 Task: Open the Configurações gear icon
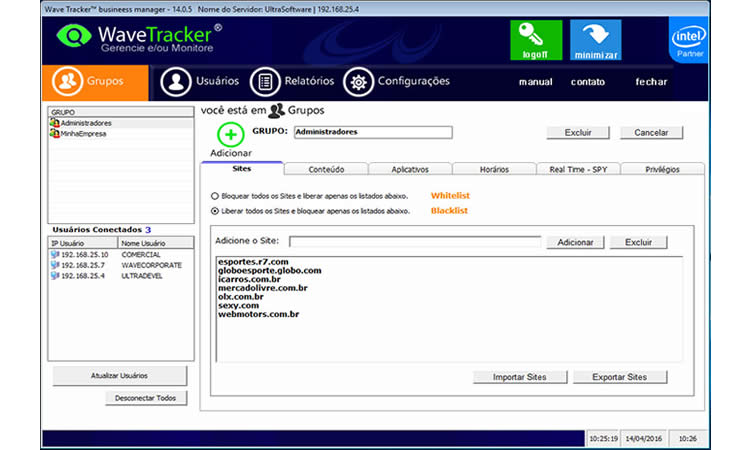pyautogui.click(x=358, y=81)
